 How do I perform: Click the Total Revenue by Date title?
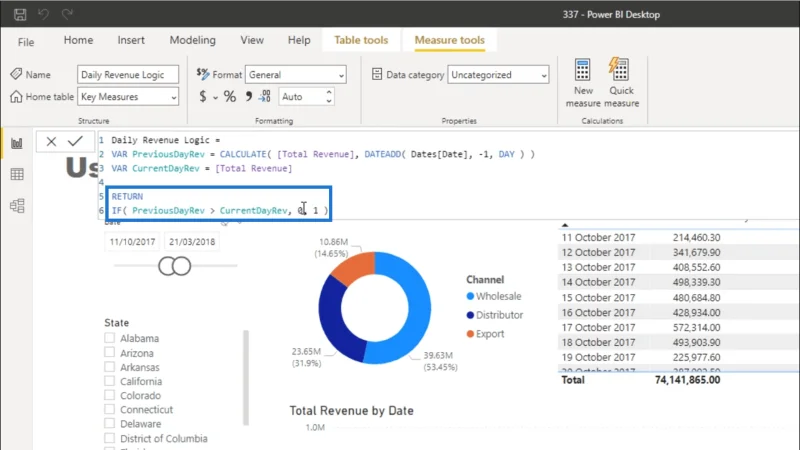click(352, 410)
